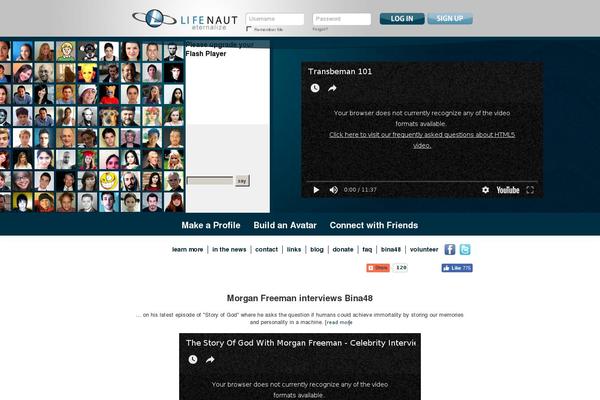Click HTML5 video frequently asked questions link
The image size is (600, 400).
click(x=422, y=140)
